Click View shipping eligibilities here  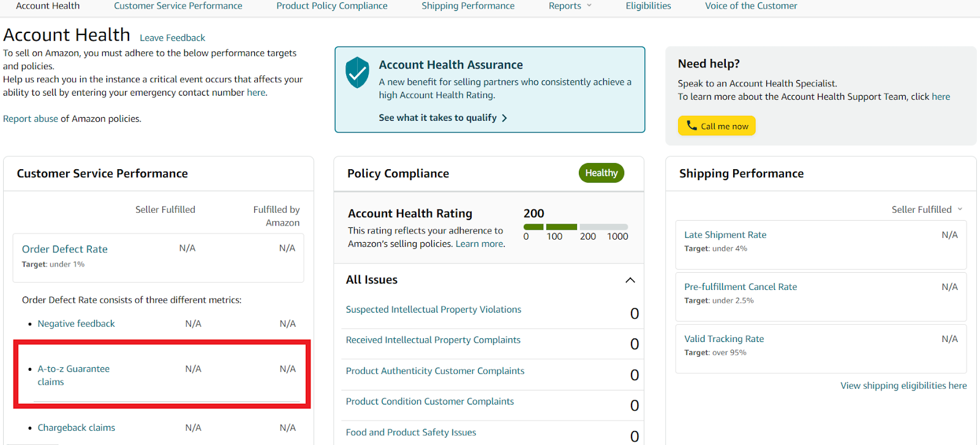[x=903, y=386]
